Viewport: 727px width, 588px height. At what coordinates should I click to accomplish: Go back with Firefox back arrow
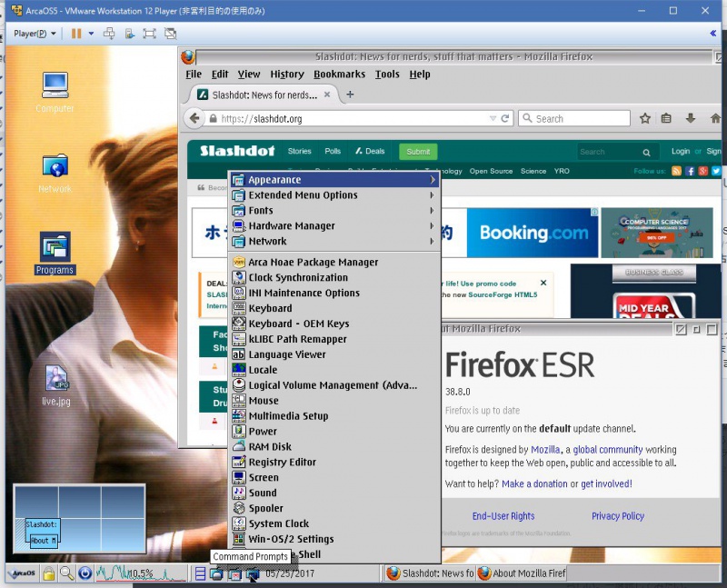pyautogui.click(x=194, y=118)
